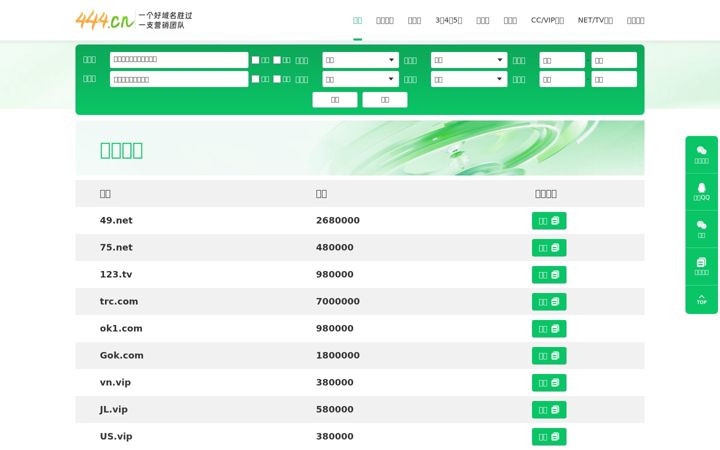The image size is (720, 450).
Task: Focus the wide text field in the lower filter row
Action: point(179,79)
